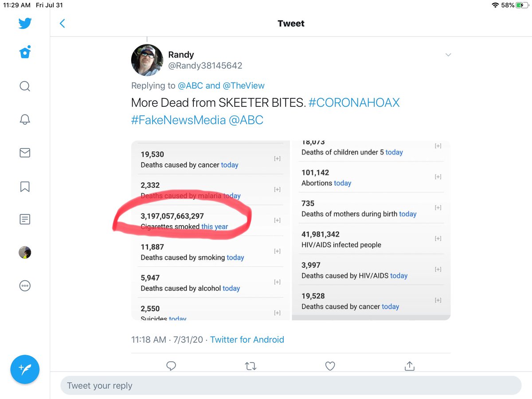Expand tweet options caret beside Randy
Screen dimensions: 532x399
448,55
